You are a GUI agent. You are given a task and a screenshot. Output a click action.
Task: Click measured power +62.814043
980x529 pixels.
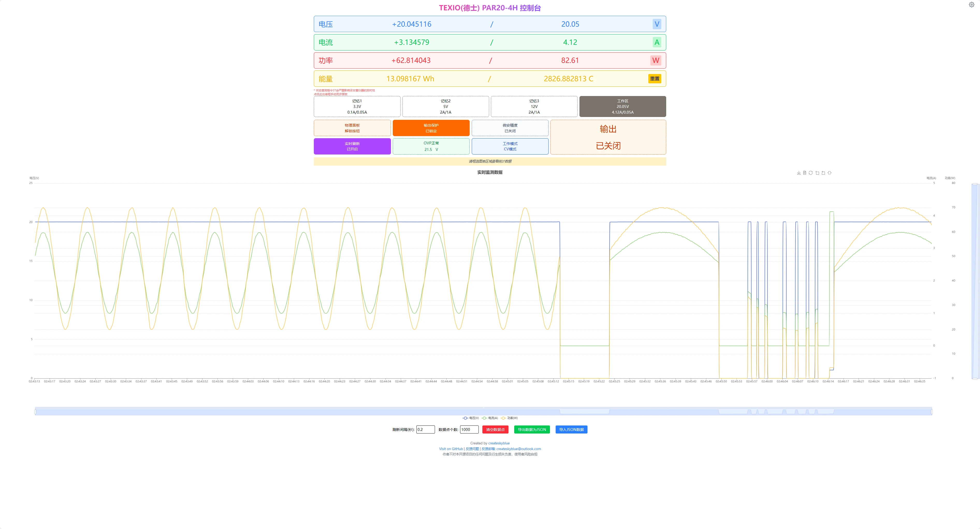tap(411, 61)
